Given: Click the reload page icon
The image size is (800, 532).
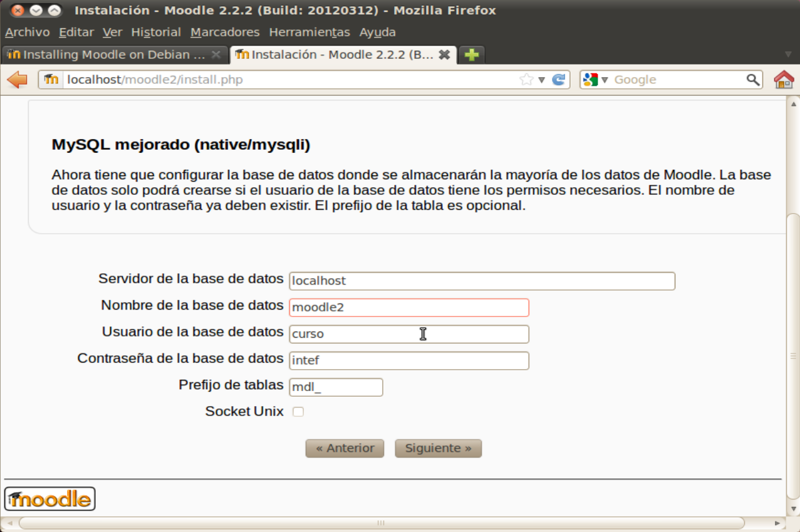Looking at the screenshot, I should (x=558, y=80).
